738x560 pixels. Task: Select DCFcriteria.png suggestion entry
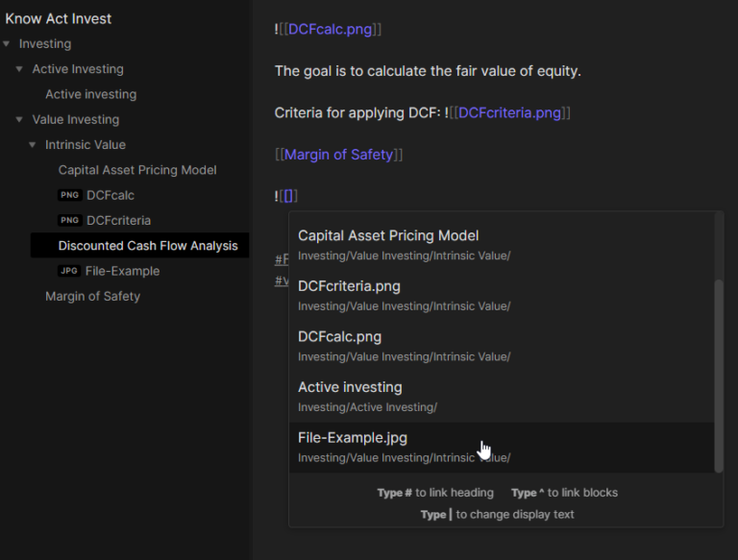[x=349, y=286]
